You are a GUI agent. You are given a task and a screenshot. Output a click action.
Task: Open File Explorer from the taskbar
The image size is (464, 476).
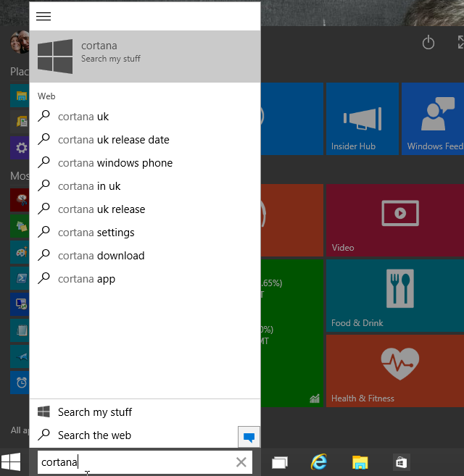pos(360,462)
